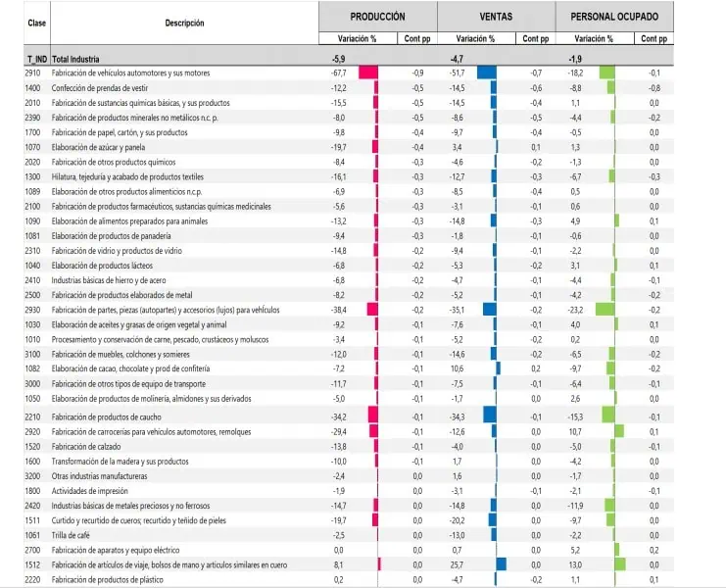Click the VENTAS column group header
Image resolution: width=726 pixels, height=588 pixels.
click(x=496, y=17)
